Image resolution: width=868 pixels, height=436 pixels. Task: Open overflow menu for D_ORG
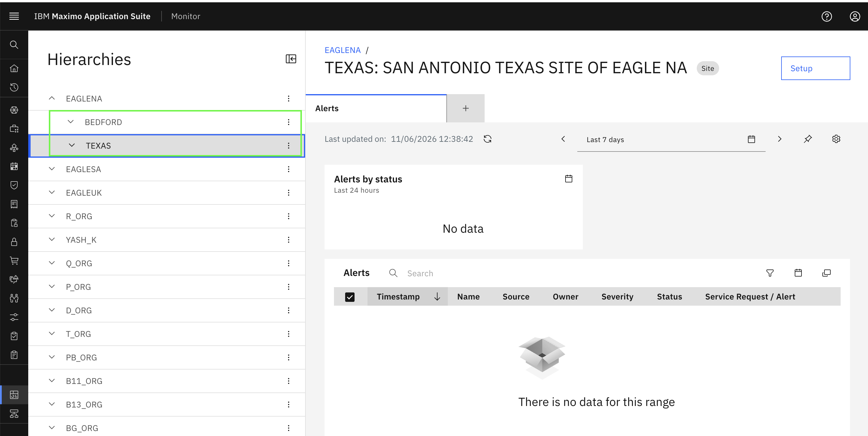288,310
